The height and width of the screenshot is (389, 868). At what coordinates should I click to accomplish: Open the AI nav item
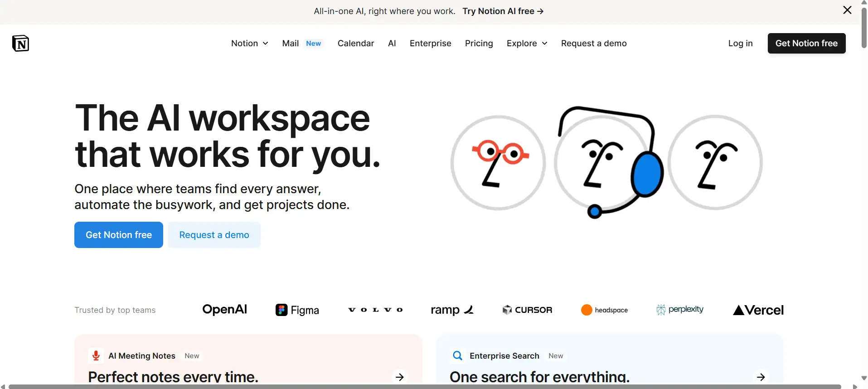point(392,43)
